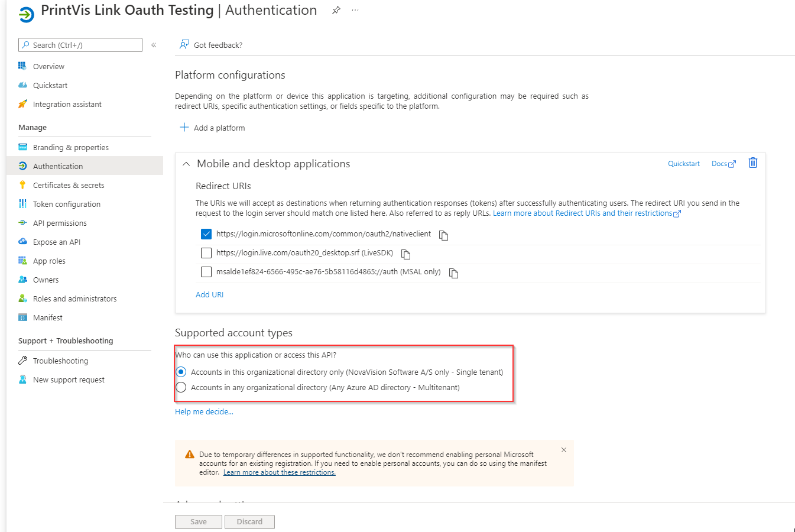The height and width of the screenshot is (532, 795).
Task: Click the Add URI link
Action: click(x=209, y=294)
